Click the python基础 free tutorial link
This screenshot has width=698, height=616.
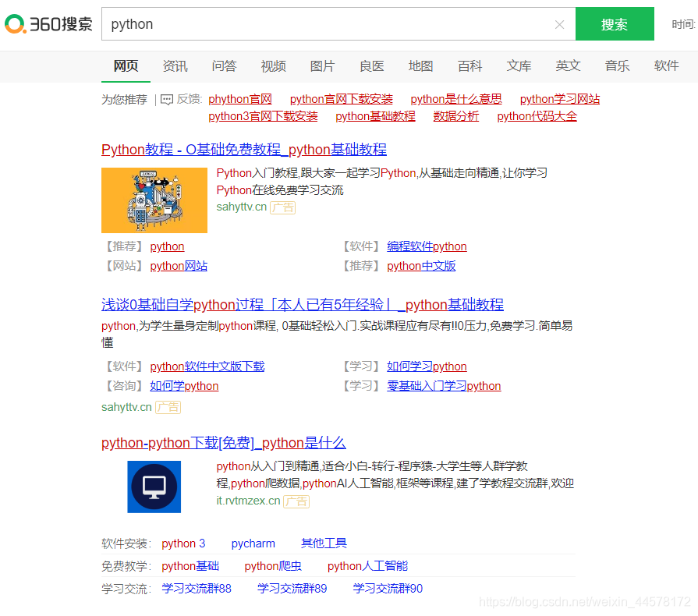(190, 567)
